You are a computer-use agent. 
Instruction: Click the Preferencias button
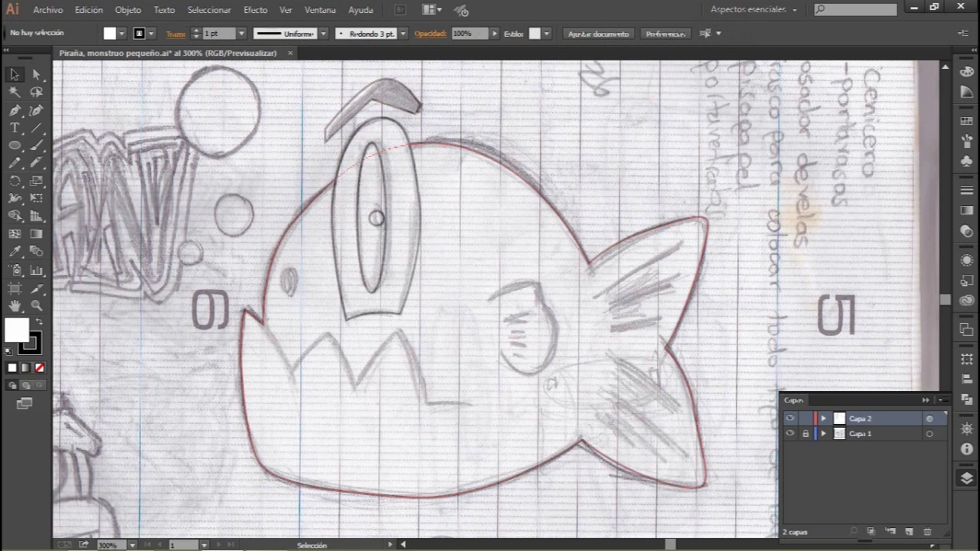pos(665,34)
